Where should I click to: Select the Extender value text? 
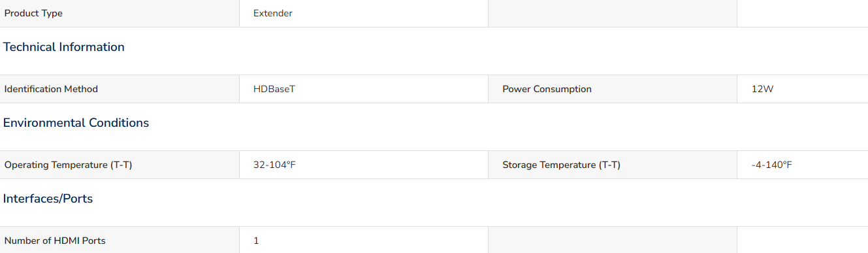point(273,13)
